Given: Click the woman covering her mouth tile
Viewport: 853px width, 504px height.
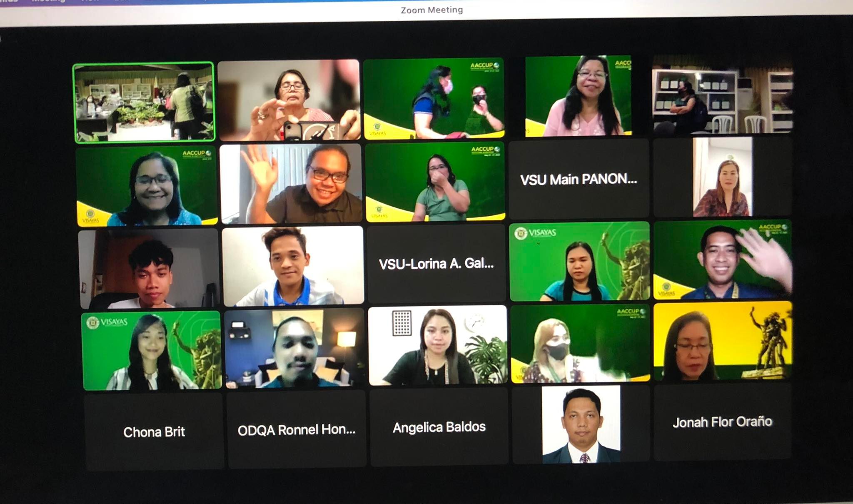Looking at the screenshot, I should click(435, 182).
